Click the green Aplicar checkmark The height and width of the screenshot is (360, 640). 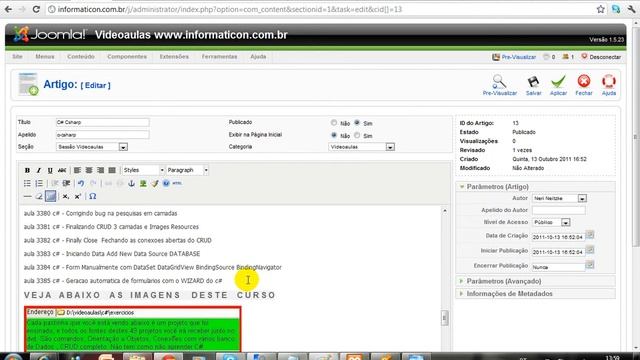click(558, 82)
